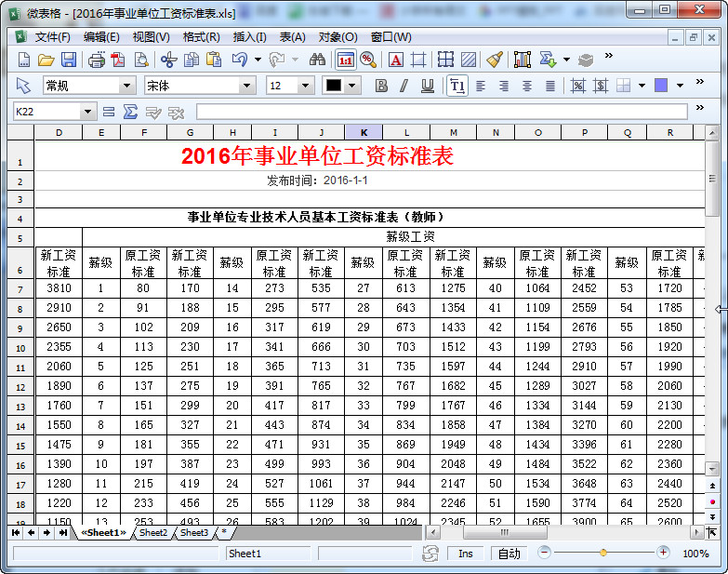The height and width of the screenshot is (574, 728).
Task: Click the justify alignment icon
Action: pos(550,86)
